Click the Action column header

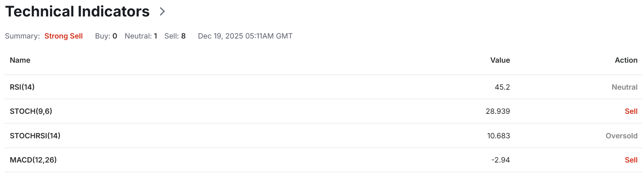[x=626, y=60]
